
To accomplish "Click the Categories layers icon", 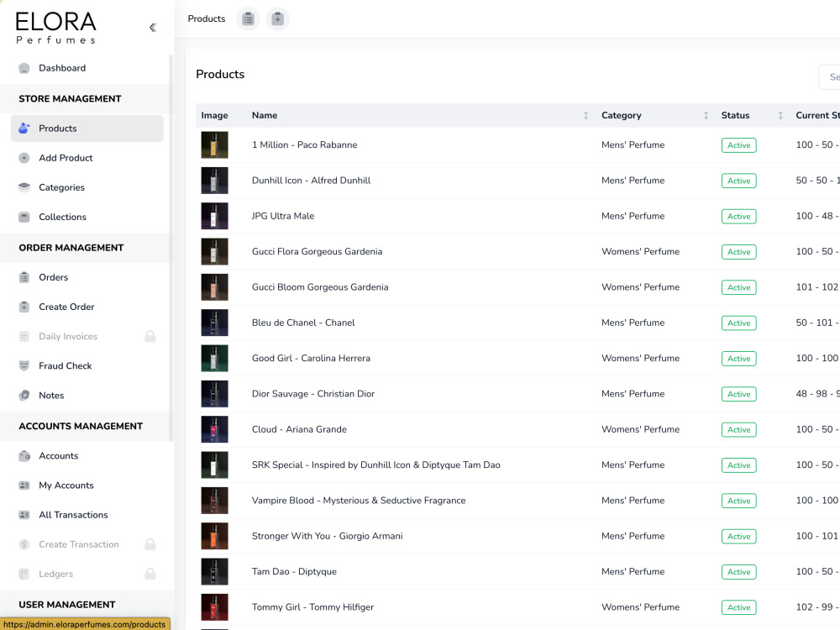I will (24, 187).
